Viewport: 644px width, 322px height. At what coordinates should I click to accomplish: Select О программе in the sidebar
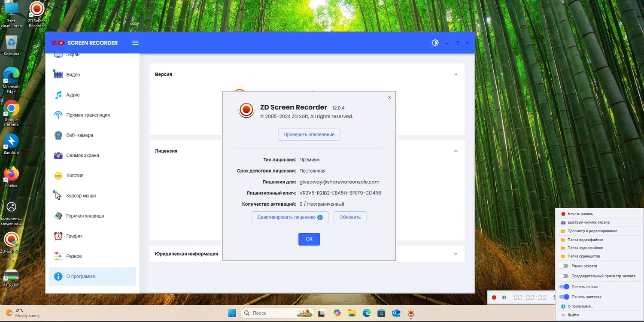click(x=92, y=276)
